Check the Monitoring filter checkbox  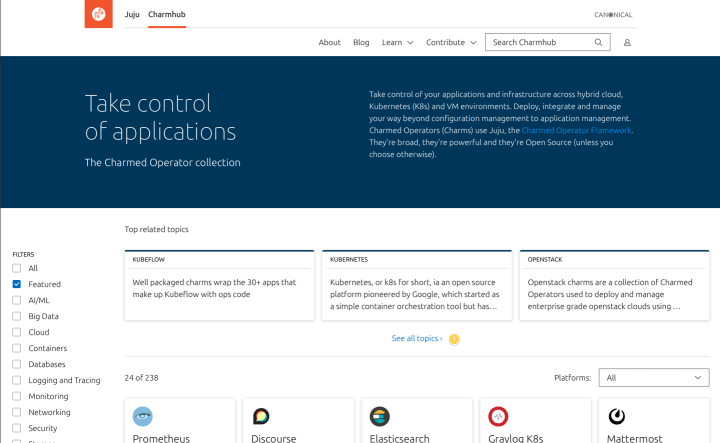point(17,397)
